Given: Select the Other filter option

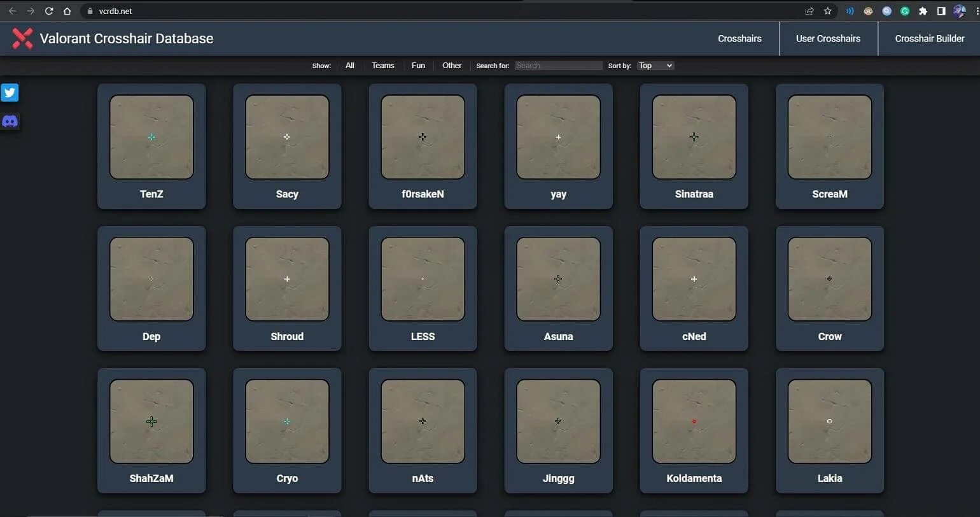Looking at the screenshot, I should coord(452,65).
